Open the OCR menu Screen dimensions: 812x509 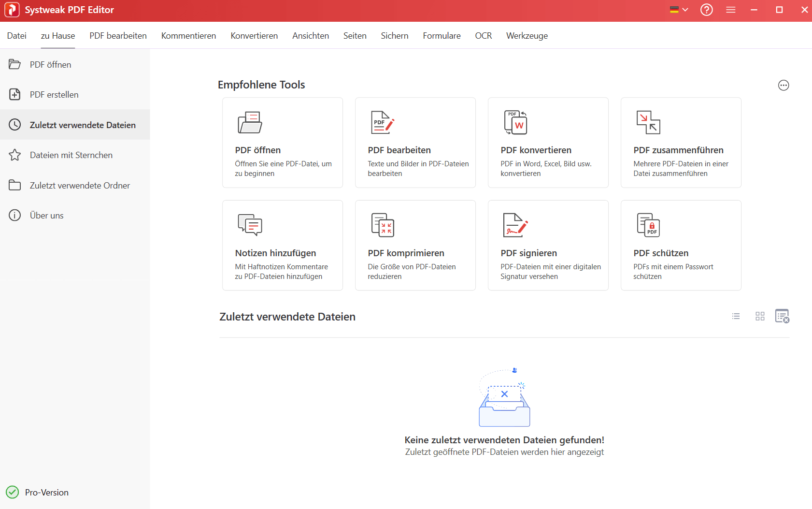[483, 35]
